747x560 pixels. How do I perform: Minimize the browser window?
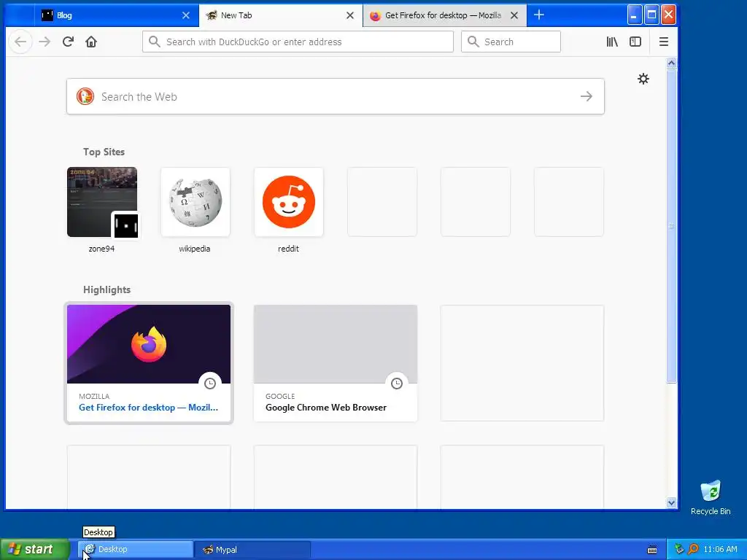(x=634, y=15)
